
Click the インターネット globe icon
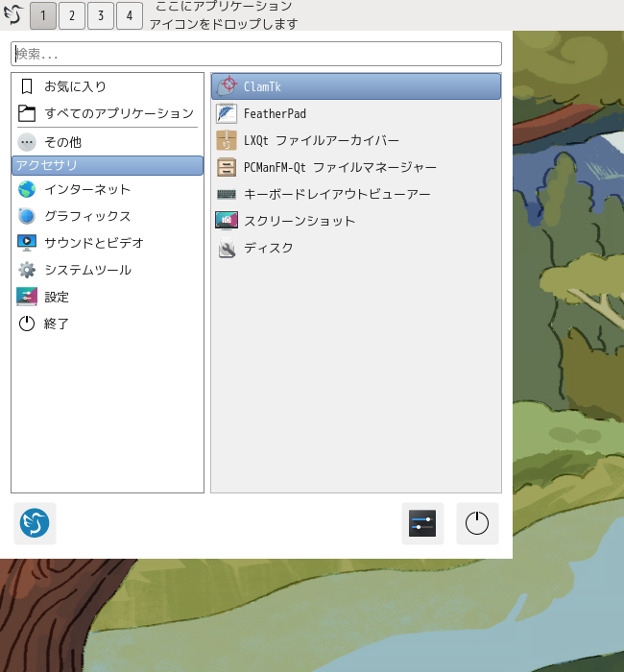pyautogui.click(x=27, y=189)
